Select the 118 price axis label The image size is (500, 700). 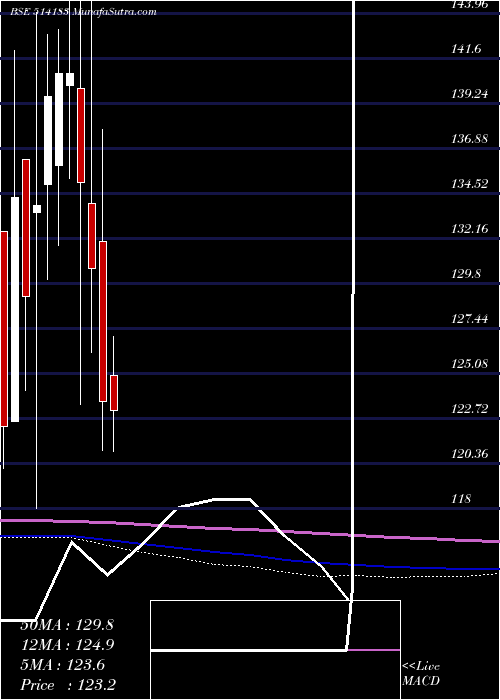[x=461, y=499]
